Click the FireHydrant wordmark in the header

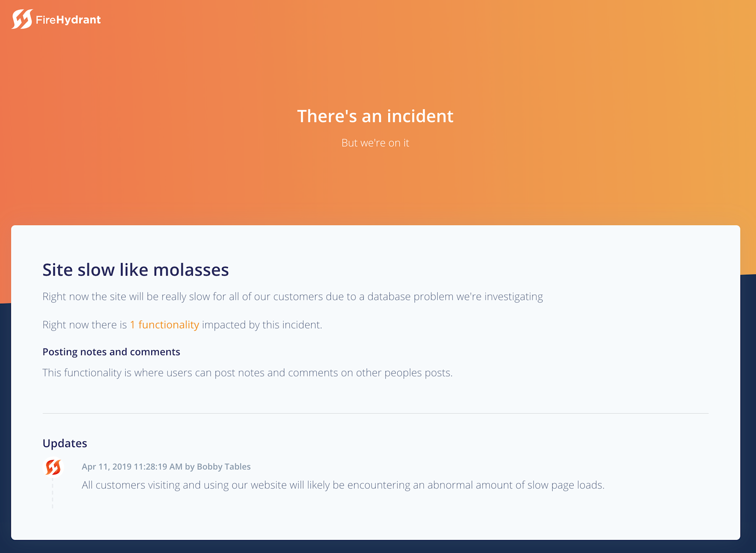coord(68,19)
